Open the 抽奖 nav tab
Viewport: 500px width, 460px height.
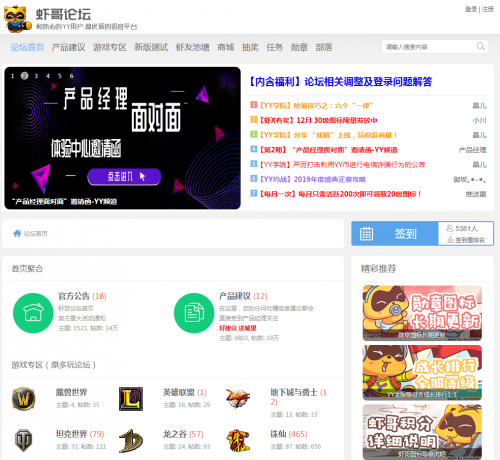coord(250,47)
